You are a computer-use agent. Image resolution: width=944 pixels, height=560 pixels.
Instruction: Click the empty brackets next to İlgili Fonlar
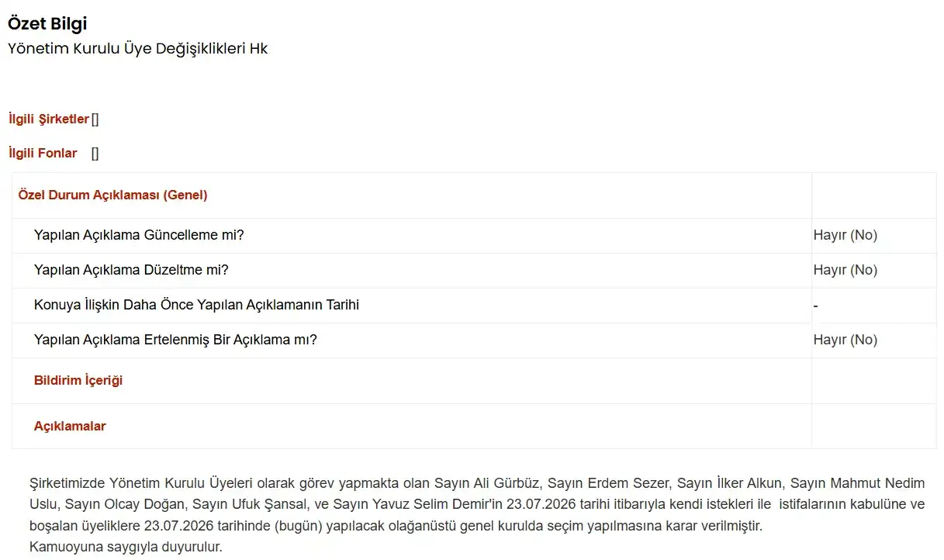[x=95, y=153]
